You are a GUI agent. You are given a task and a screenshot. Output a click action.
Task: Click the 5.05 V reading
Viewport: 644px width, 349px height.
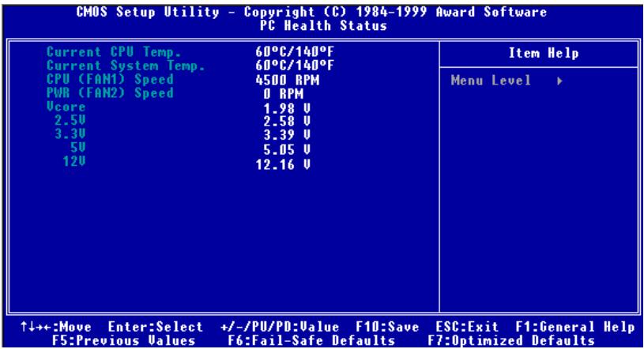287,150
